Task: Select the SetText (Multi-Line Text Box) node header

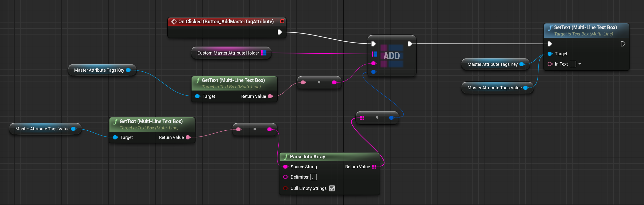Action: coord(585,27)
